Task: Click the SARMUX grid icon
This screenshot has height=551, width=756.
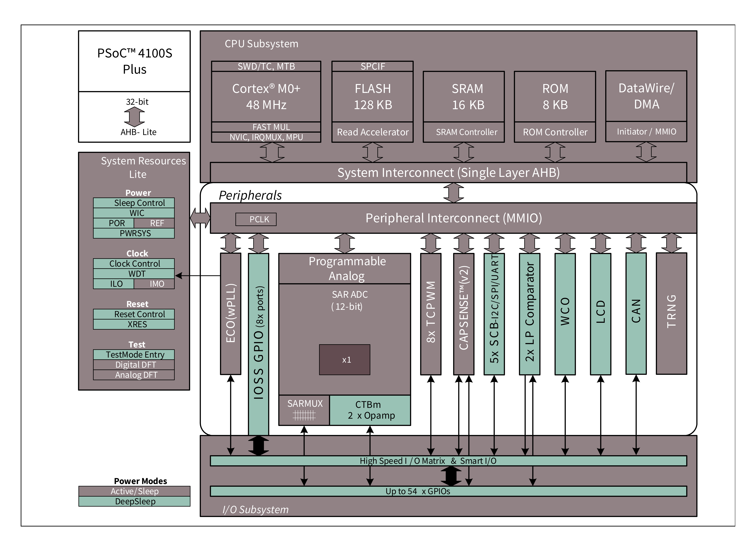Action: [x=304, y=415]
